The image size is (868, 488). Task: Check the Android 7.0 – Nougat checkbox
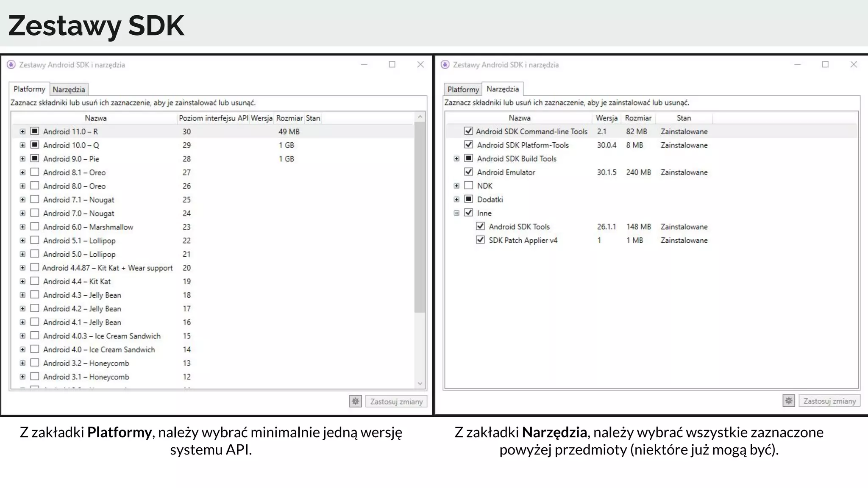coord(35,213)
